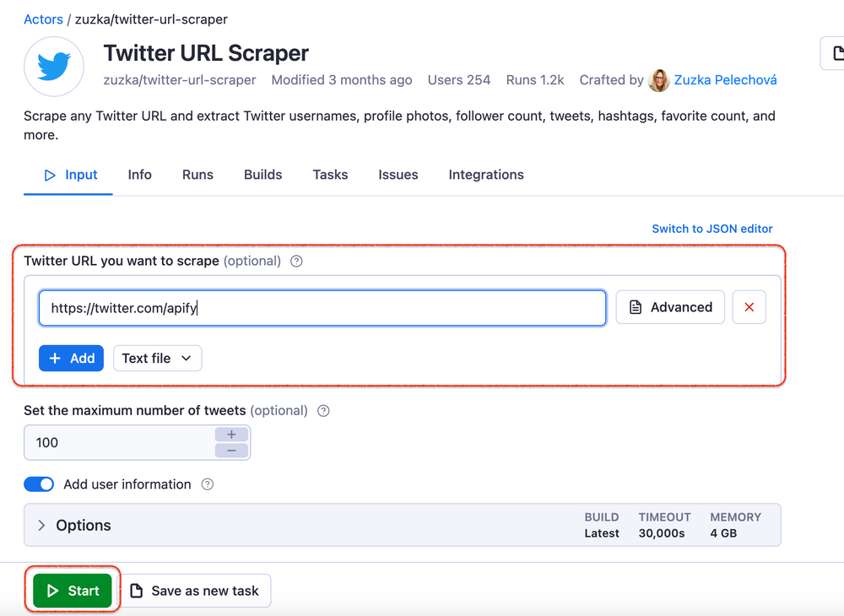This screenshot has width=844, height=616.
Task: Open help tooltip for maximum tweets setting
Action: 323,411
